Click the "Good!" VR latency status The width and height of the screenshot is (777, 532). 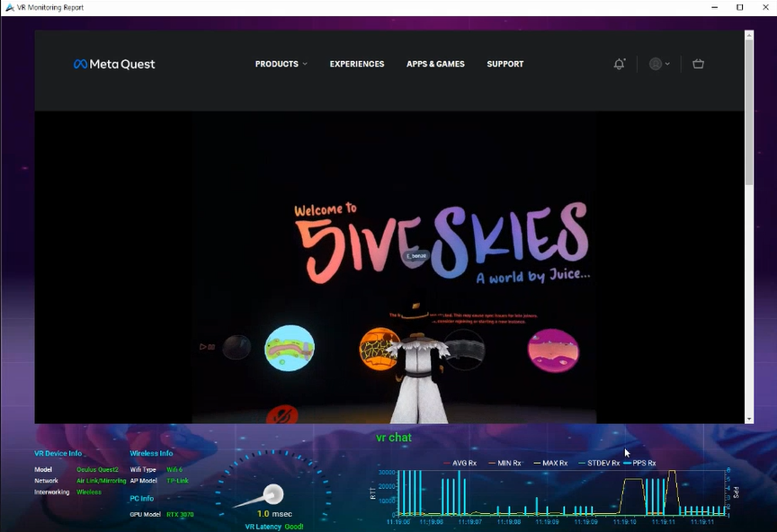294,527
